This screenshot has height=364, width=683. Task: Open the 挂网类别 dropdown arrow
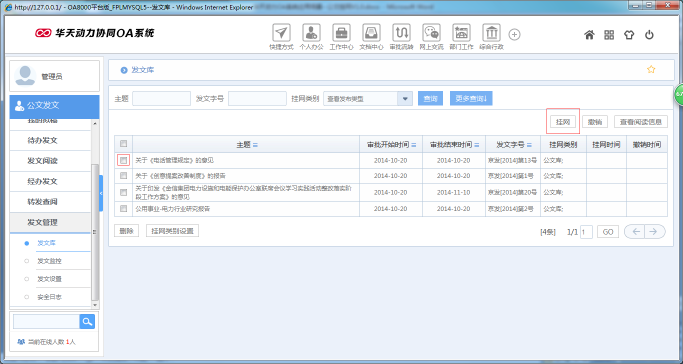(405, 99)
